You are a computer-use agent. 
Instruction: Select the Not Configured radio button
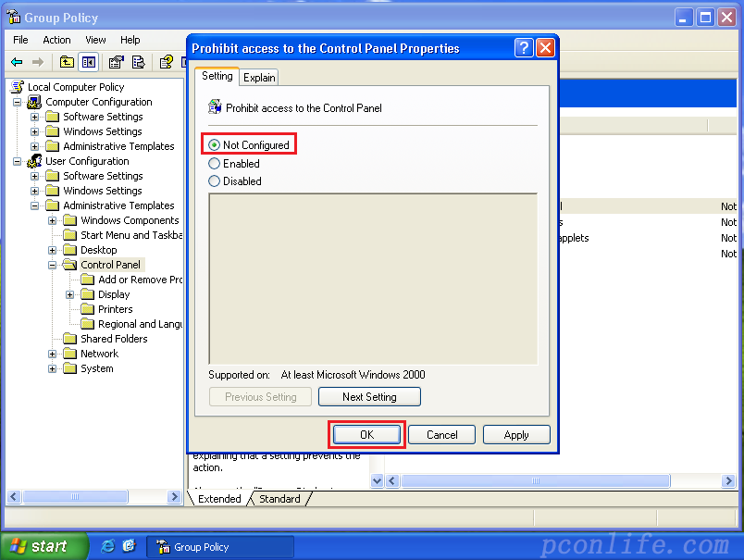(x=215, y=145)
